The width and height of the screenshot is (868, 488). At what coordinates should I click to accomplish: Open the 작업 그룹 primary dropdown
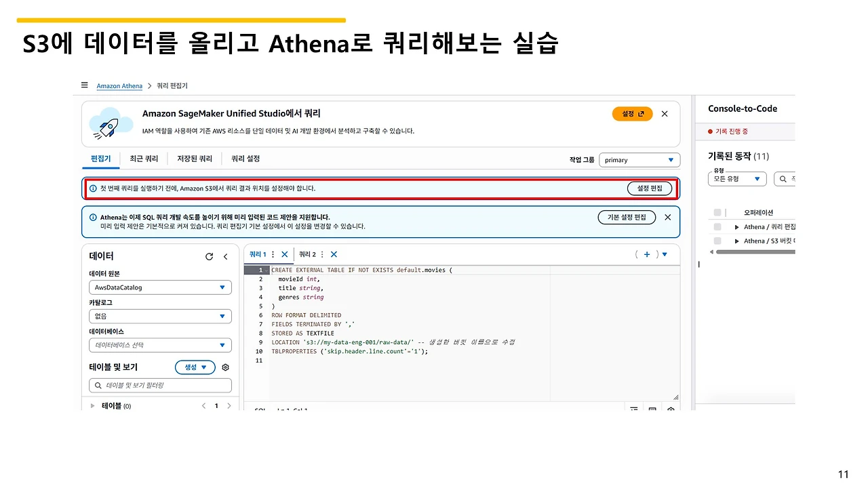[x=639, y=160]
